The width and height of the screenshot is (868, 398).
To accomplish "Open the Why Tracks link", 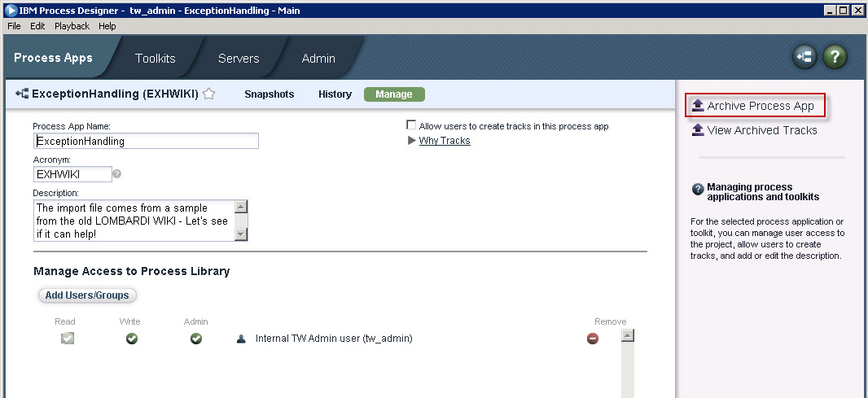I will [444, 141].
